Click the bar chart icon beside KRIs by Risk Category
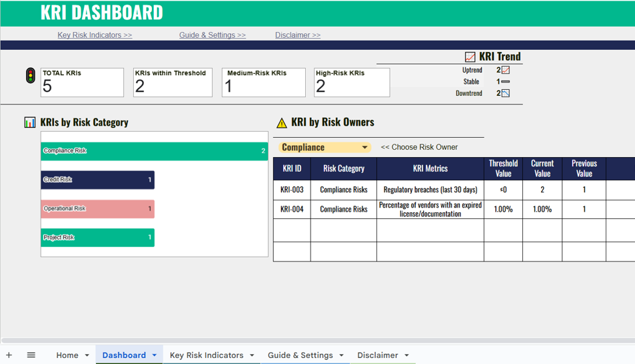This screenshot has width=635, height=364. click(30, 122)
